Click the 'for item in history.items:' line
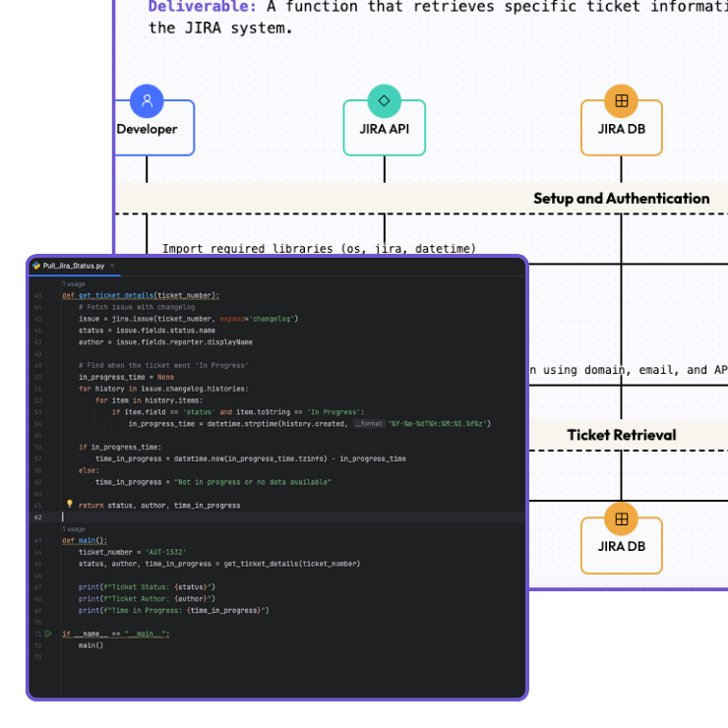Image resolution: width=728 pixels, height=728 pixels. pos(149,400)
